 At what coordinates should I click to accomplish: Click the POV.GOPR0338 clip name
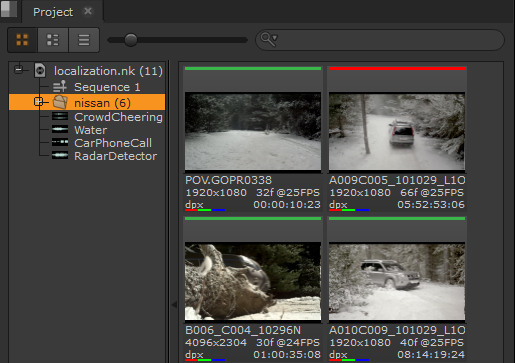228,180
